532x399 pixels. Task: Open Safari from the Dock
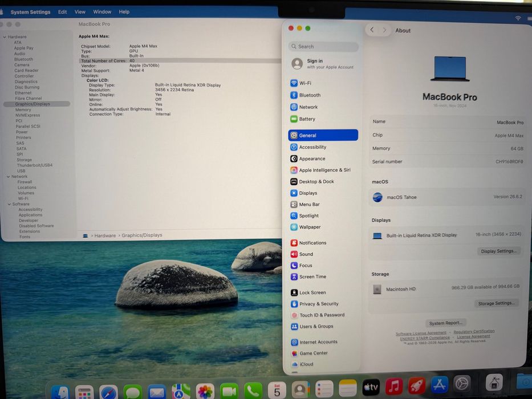coord(108,392)
